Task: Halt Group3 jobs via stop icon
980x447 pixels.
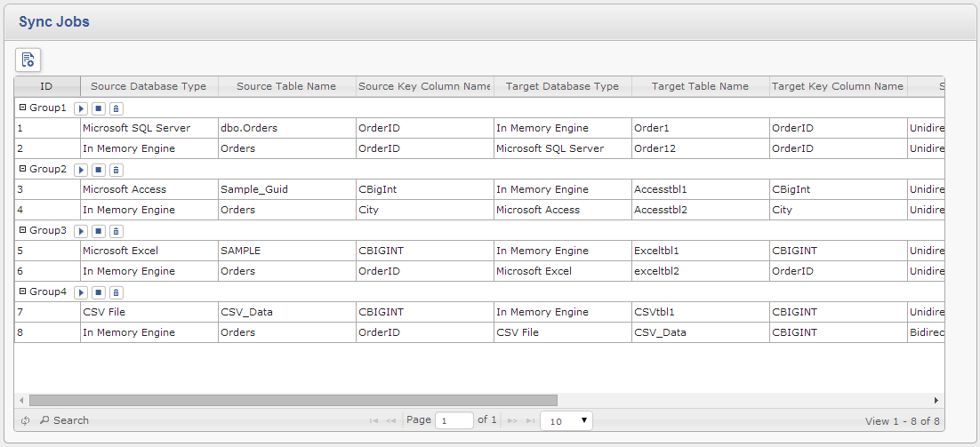Action: pos(98,232)
